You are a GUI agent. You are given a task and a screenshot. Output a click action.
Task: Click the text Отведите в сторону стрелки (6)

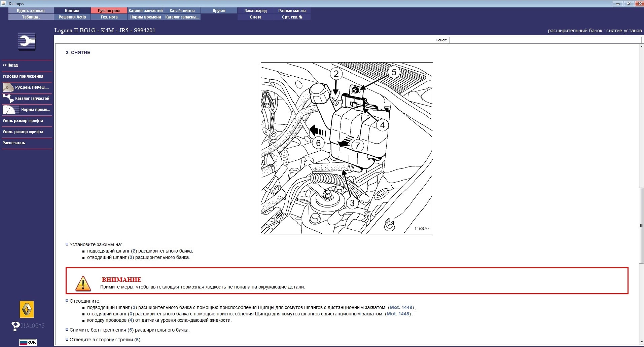pos(106,340)
